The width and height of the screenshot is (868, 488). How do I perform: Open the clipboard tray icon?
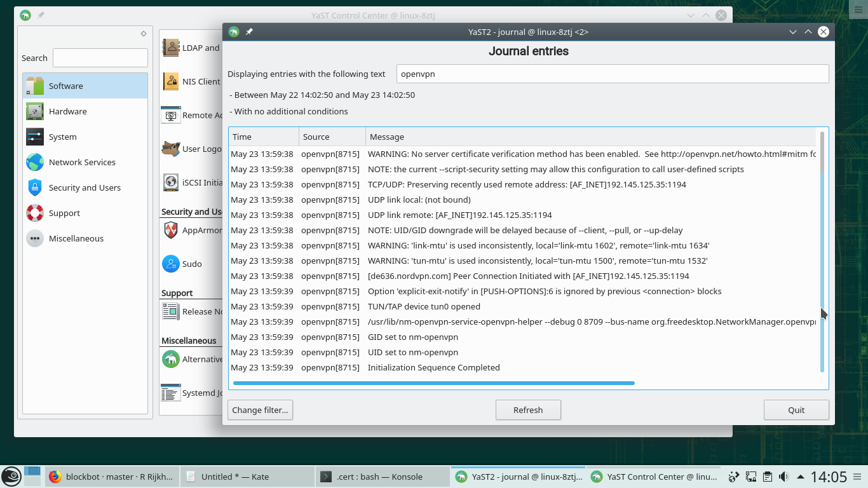(767, 477)
